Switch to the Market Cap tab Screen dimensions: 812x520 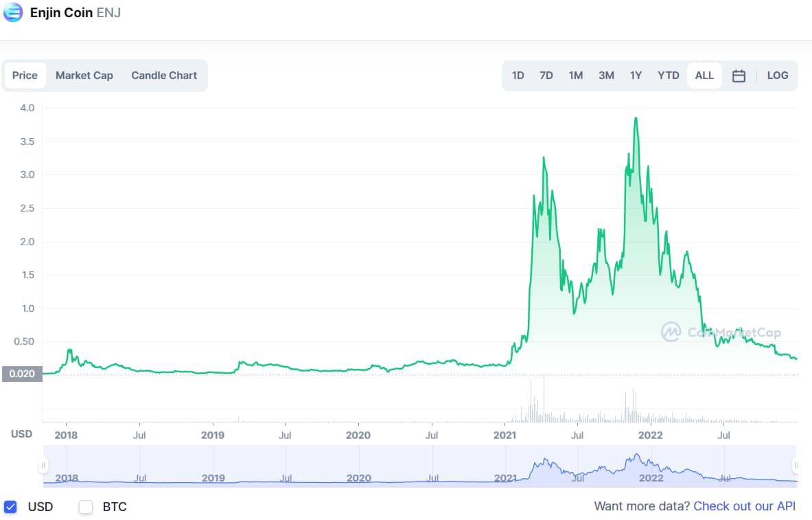coord(84,76)
